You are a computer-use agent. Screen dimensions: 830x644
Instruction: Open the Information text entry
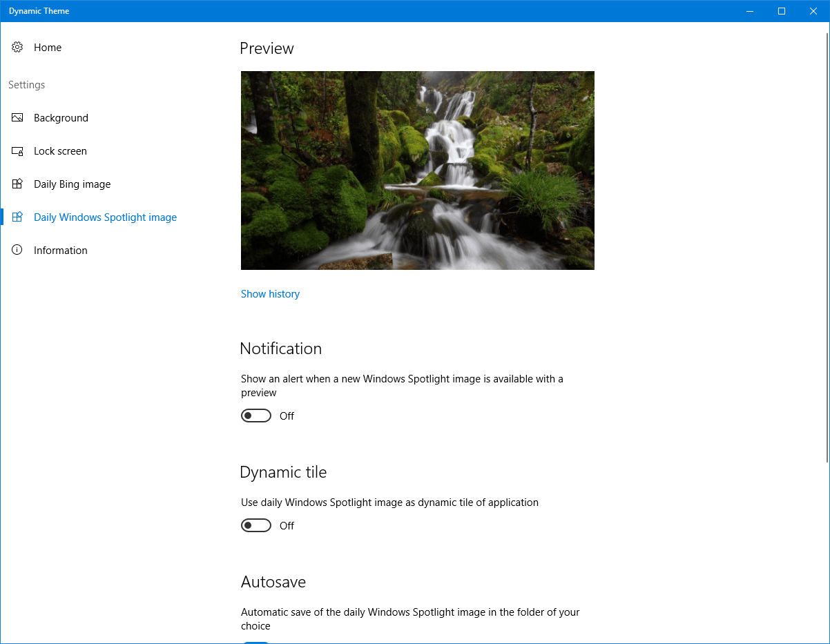(60, 251)
